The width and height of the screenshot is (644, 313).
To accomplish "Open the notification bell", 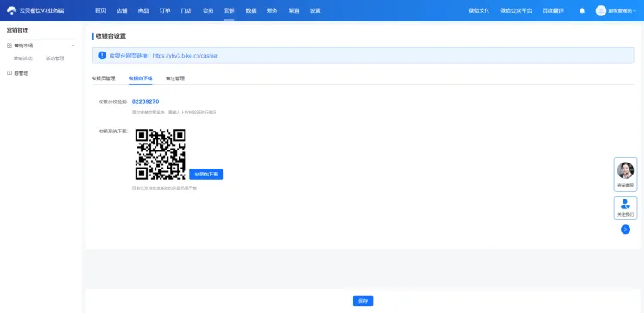I will [x=582, y=10].
